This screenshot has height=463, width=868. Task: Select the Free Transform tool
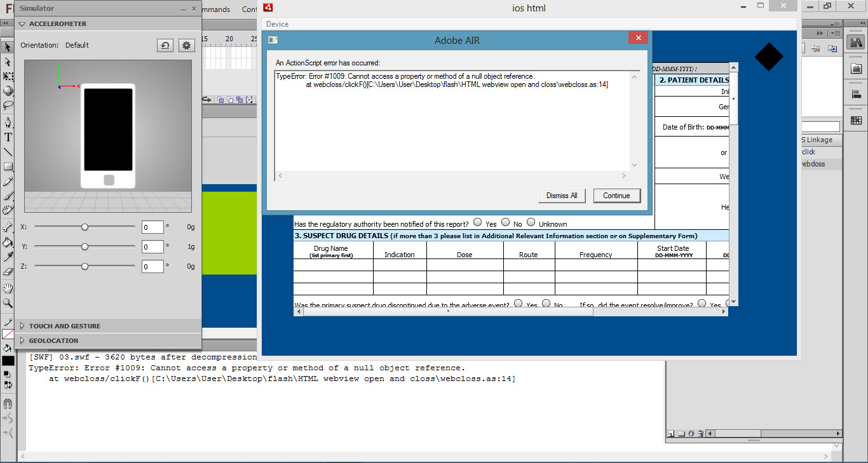point(8,76)
